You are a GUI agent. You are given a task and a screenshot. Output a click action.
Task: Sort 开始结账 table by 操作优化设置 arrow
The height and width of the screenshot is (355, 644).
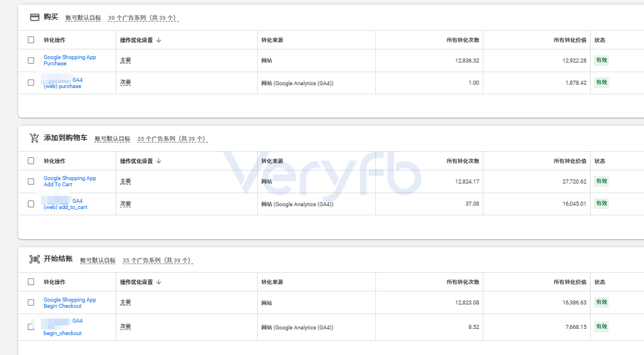[159, 282]
